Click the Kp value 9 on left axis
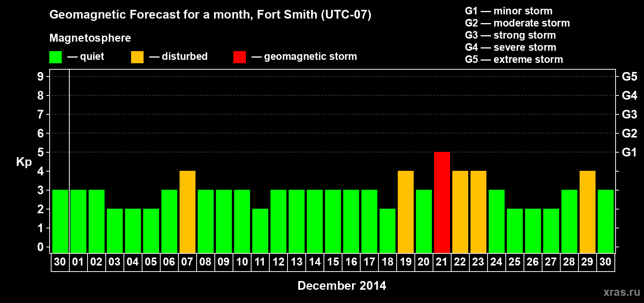The width and height of the screenshot is (644, 303). pos(41,77)
